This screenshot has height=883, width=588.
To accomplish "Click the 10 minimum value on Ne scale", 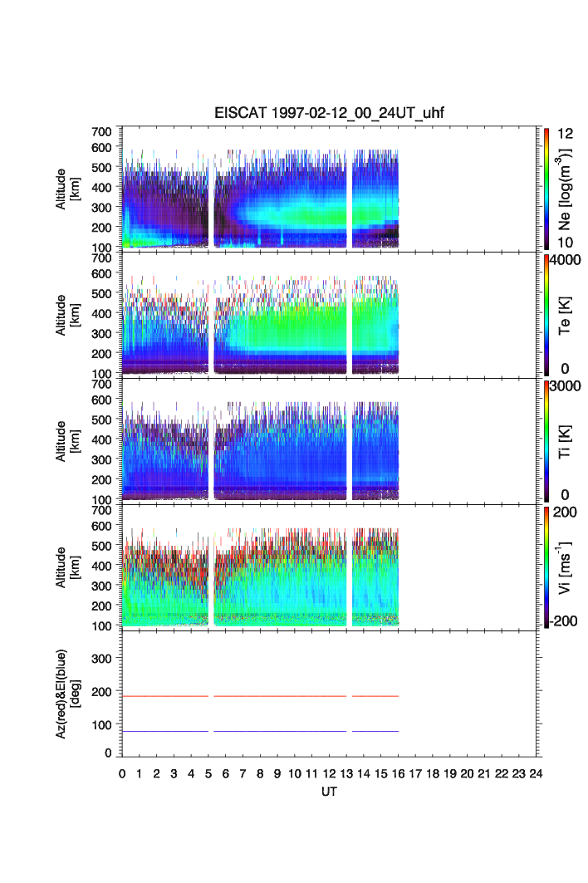I will pyautogui.click(x=565, y=243).
